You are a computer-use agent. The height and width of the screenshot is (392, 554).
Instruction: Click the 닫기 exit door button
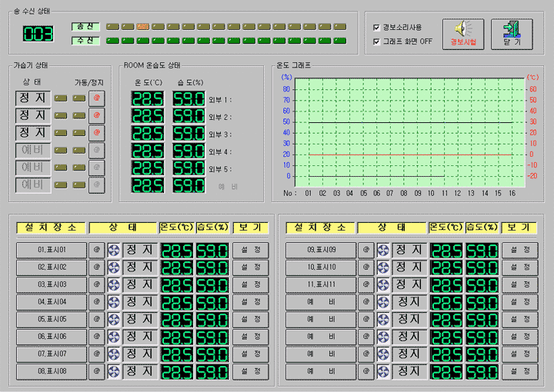[512, 35]
